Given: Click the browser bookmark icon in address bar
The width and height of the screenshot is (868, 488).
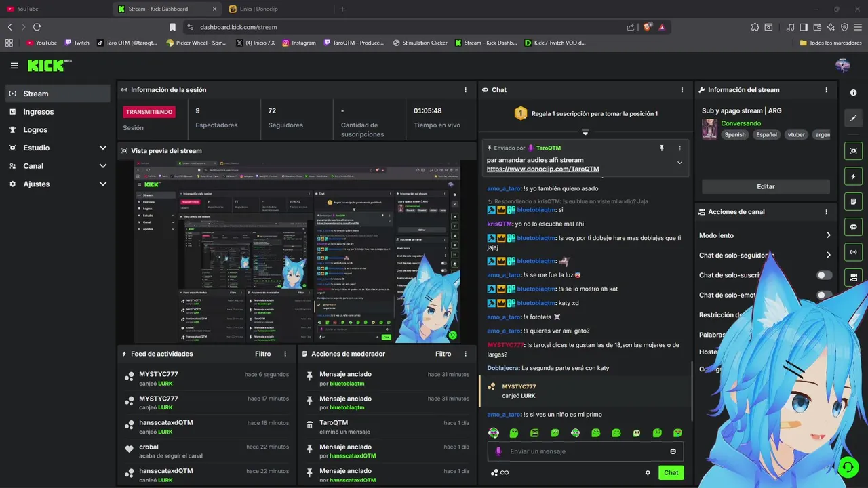Looking at the screenshot, I should click(172, 27).
